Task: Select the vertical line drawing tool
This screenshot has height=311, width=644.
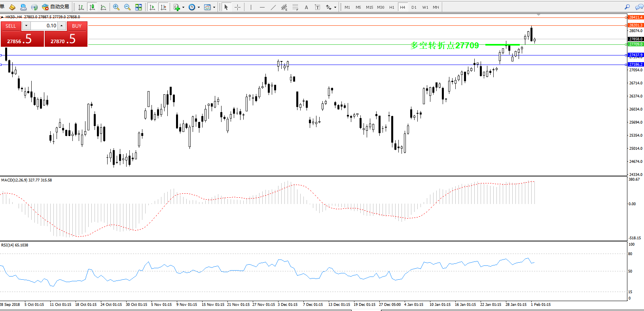Action: 251,7
